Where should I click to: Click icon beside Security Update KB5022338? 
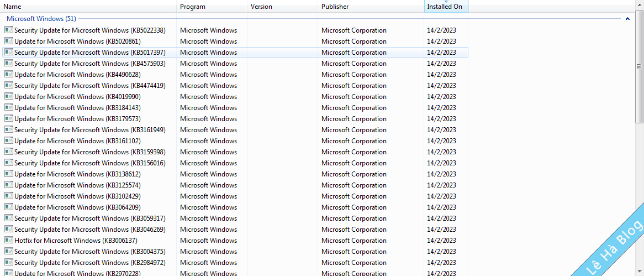pos(8,30)
